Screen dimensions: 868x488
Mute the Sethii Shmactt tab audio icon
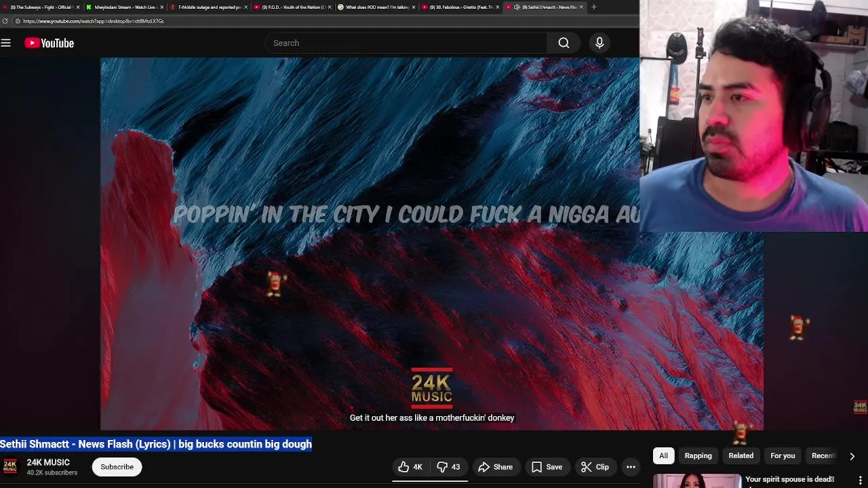[517, 7]
